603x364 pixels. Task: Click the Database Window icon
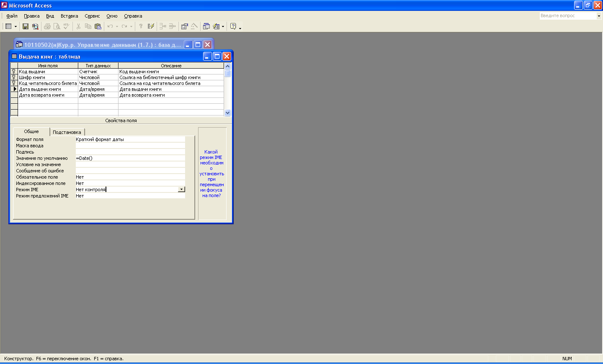[x=206, y=26]
